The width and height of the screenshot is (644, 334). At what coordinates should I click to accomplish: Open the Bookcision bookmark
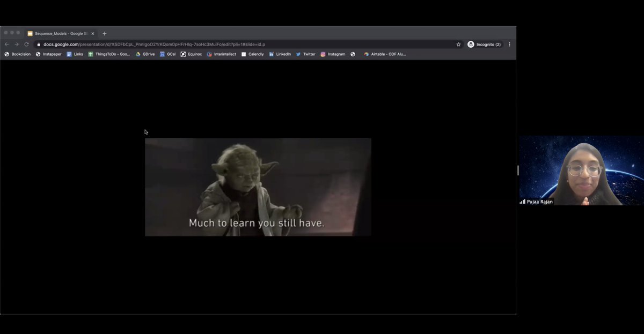pyautogui.click(x=17, y=54)
